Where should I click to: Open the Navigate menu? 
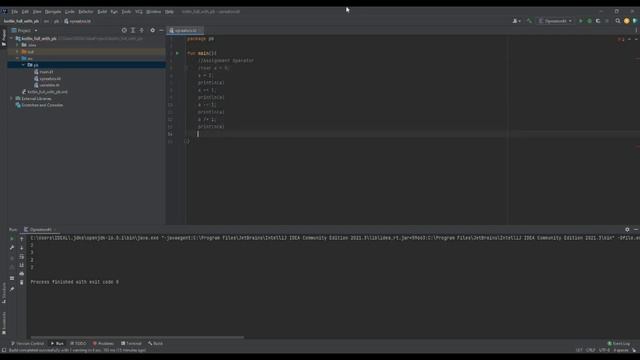coord(53,12)
